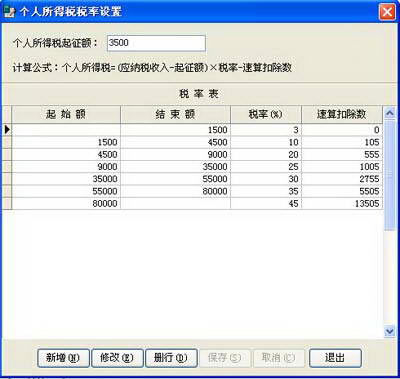Screen dimensions: 400x379
Task: Click the tax rate cell showing 25
Action: 266,167
